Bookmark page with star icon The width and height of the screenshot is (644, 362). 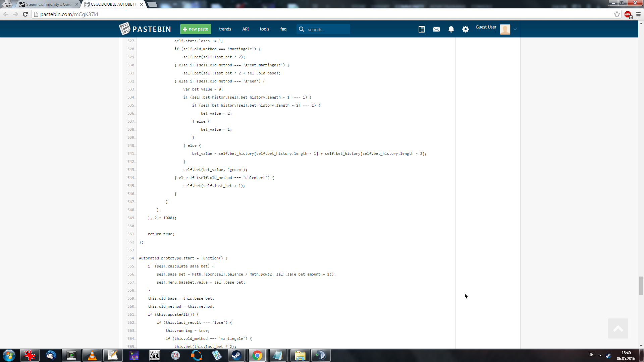point(617,14)
